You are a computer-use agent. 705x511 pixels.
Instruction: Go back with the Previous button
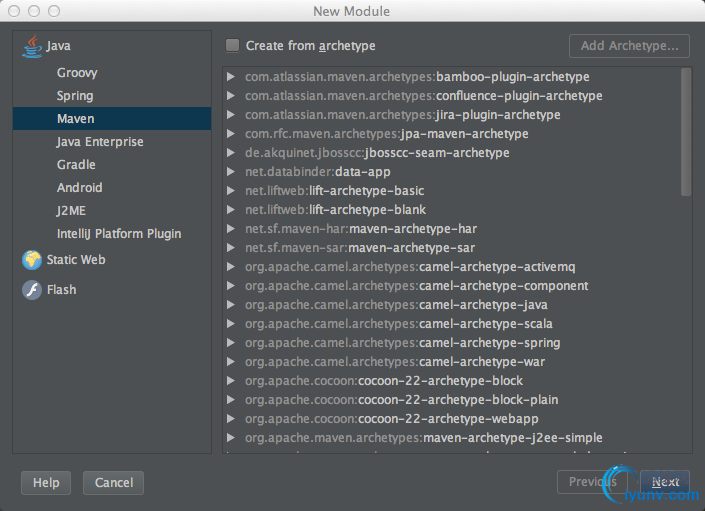[592, 482]
